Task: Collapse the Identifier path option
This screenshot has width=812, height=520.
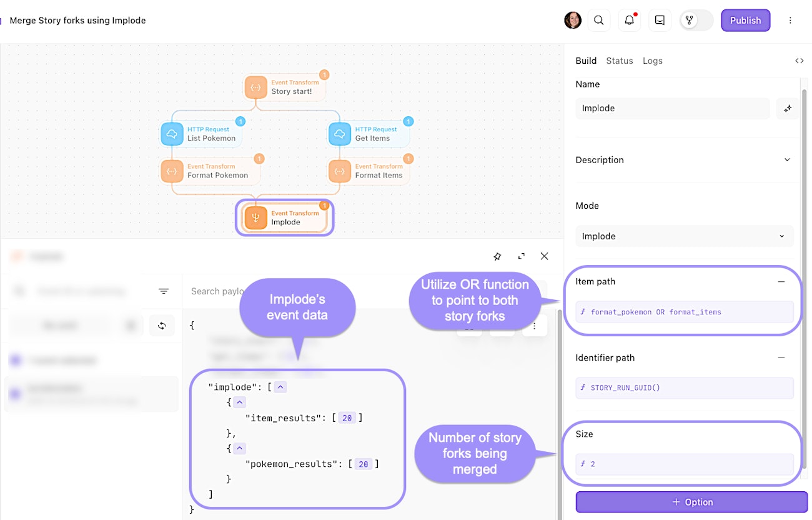Action: point(781,357)
